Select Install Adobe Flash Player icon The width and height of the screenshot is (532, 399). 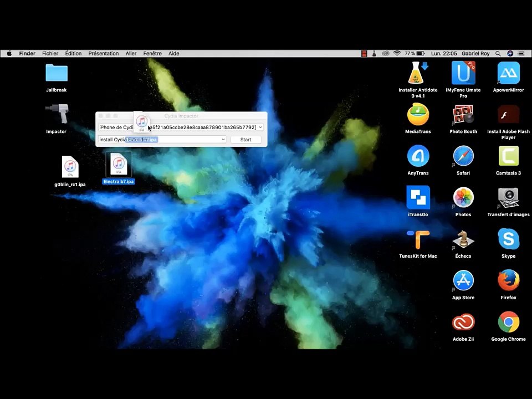[x=508, y=114]
